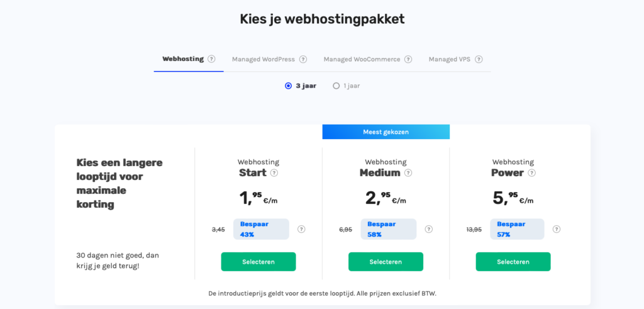
Task: Switch to the Managed WordPress tab
Action: point(263,60)
